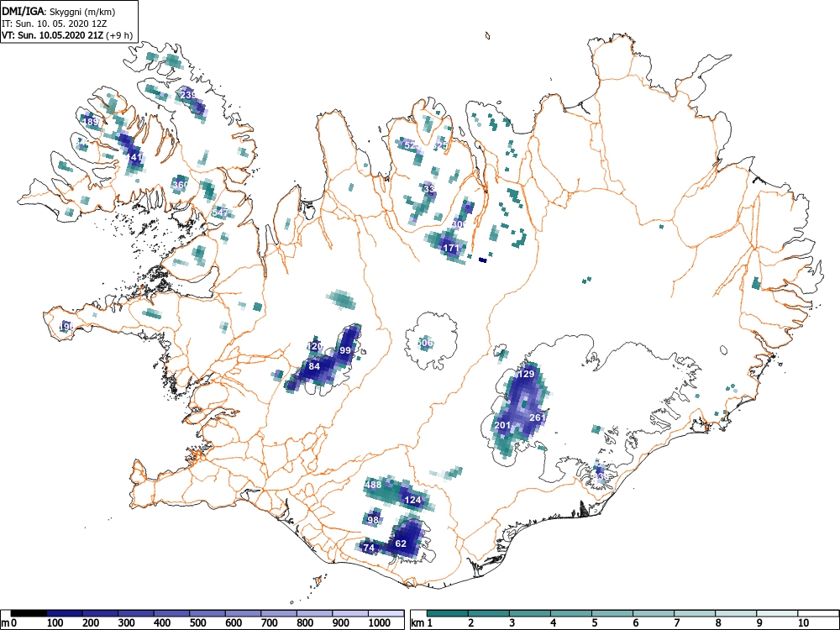Click the '300' label on the metre legend
Image resolution: width=840 pixels, height=630 pixels.
pyautogui.click(x=127, y=623)
